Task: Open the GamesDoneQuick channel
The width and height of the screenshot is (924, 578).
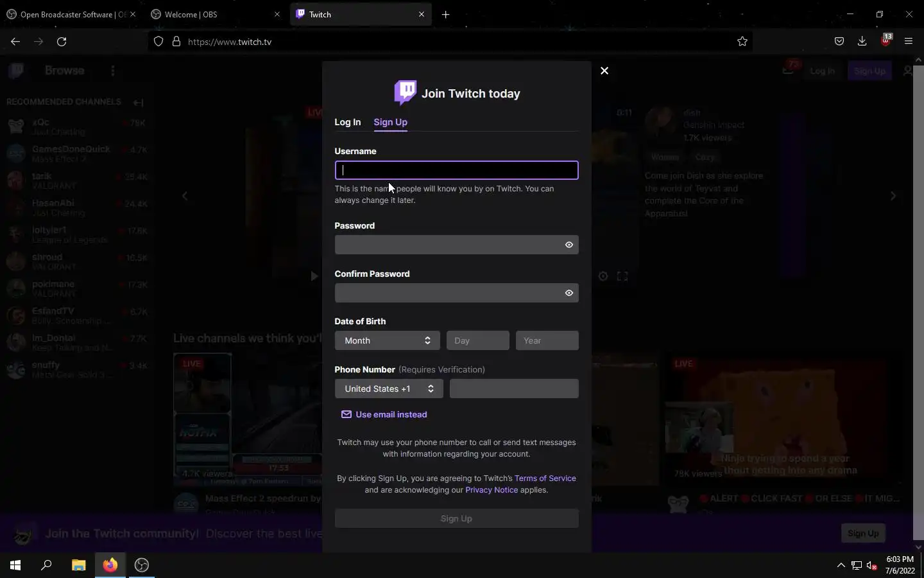Action: [76, 153]
